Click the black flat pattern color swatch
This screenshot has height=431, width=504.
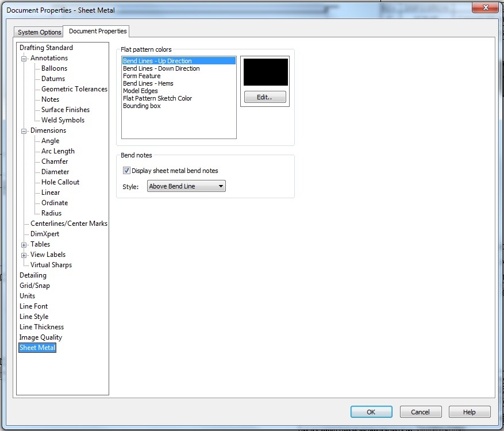[x=266, y=72]
